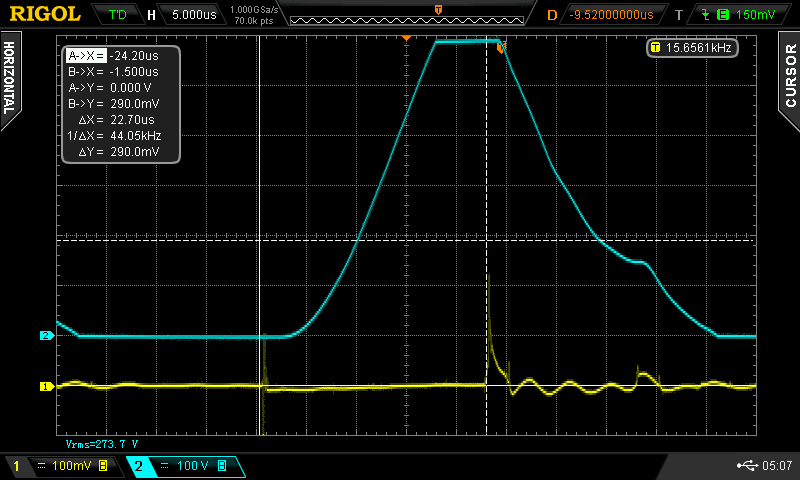The image size is (800, 480).
Task: Click the orange trigger position marker atop overview
Action: (x=438, y=10)
